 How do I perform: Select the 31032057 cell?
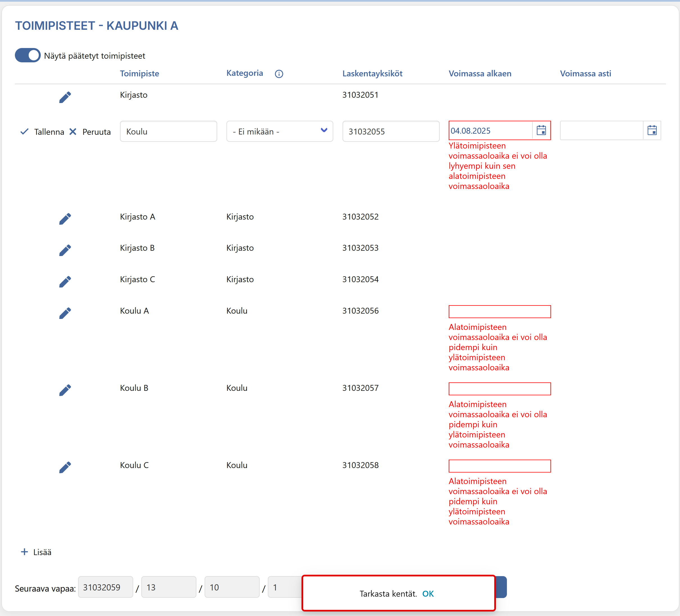(361, 388)
